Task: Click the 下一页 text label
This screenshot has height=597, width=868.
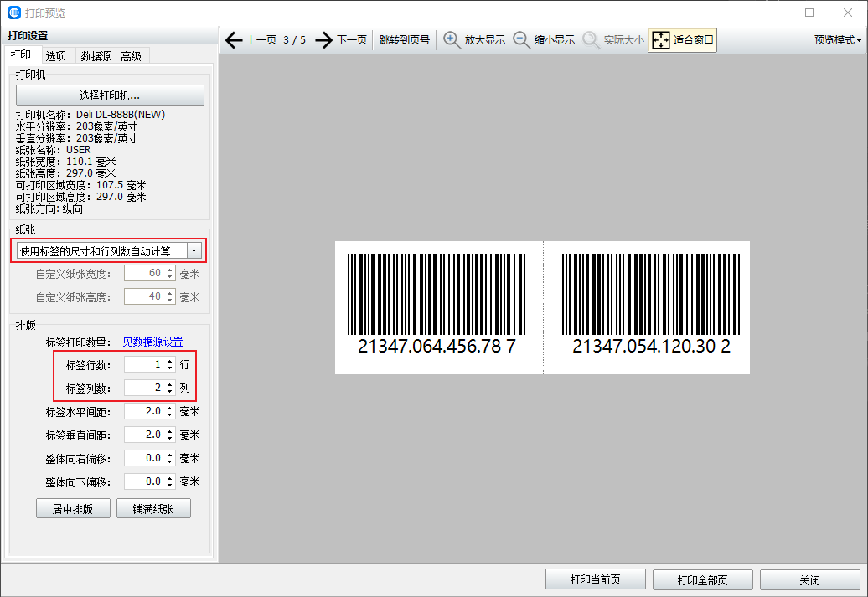Action: (352, 40)
